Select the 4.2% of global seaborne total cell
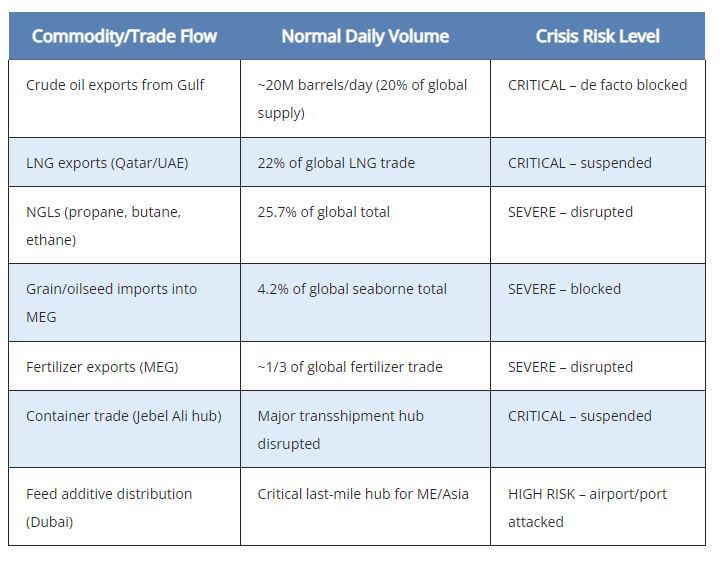723x564 pixels. (x=352, y=289)
